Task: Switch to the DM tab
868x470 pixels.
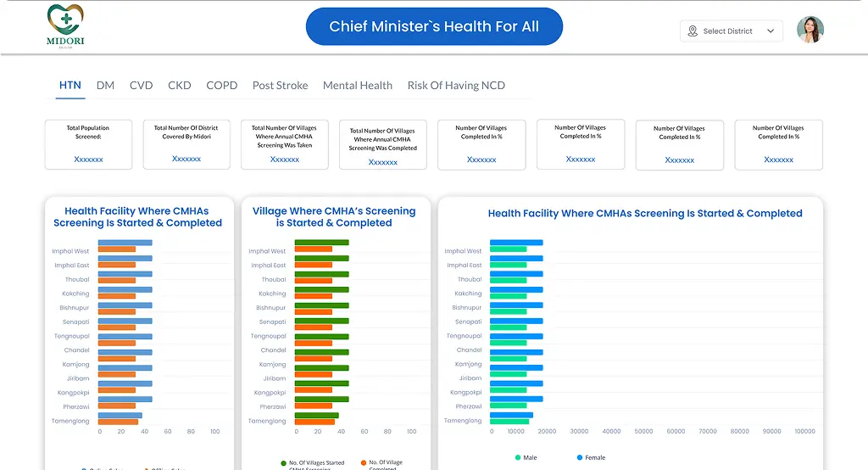Action: (105, 86)
